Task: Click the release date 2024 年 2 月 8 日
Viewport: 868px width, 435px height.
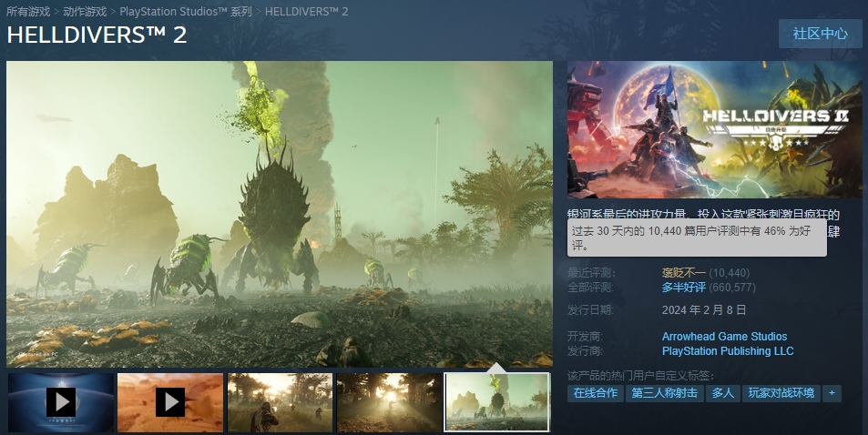Action: (703, 310)
